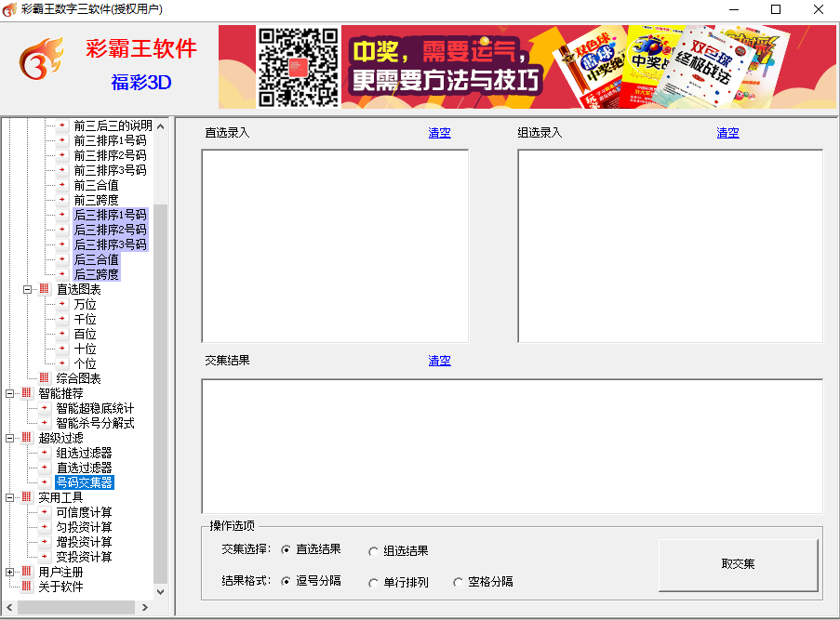Screen dimensions: 840x620
Task: Click the arrow icon beside 千位
Action: [62, 319]
